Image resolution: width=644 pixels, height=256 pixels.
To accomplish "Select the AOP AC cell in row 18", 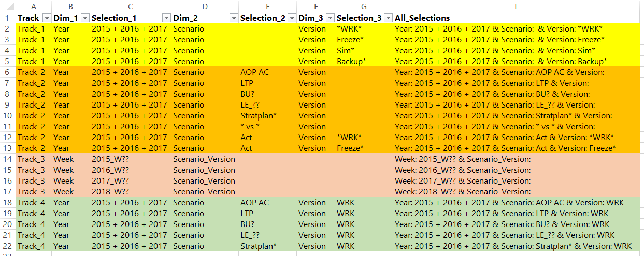I will (x=268, y=202).
